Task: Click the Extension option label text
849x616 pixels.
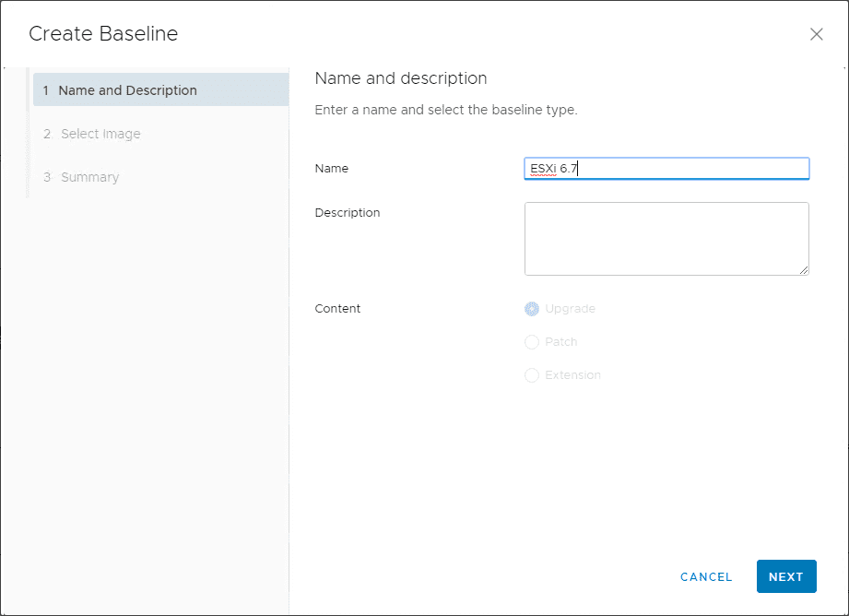Action: 572,375
